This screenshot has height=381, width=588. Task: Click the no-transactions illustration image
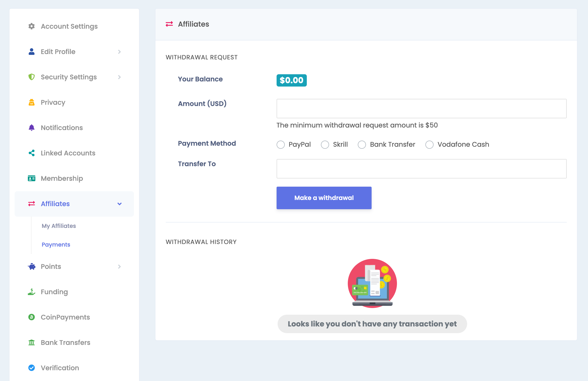tap(372, 283)
